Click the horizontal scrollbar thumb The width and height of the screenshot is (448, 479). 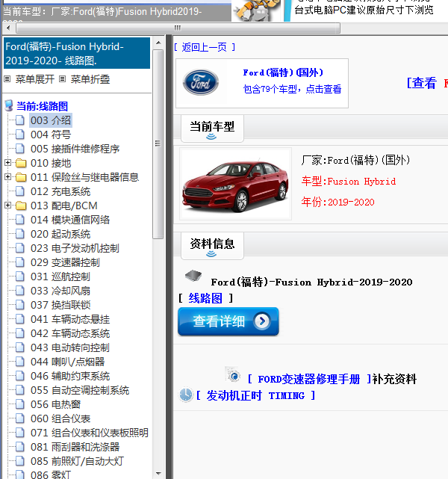178,28
